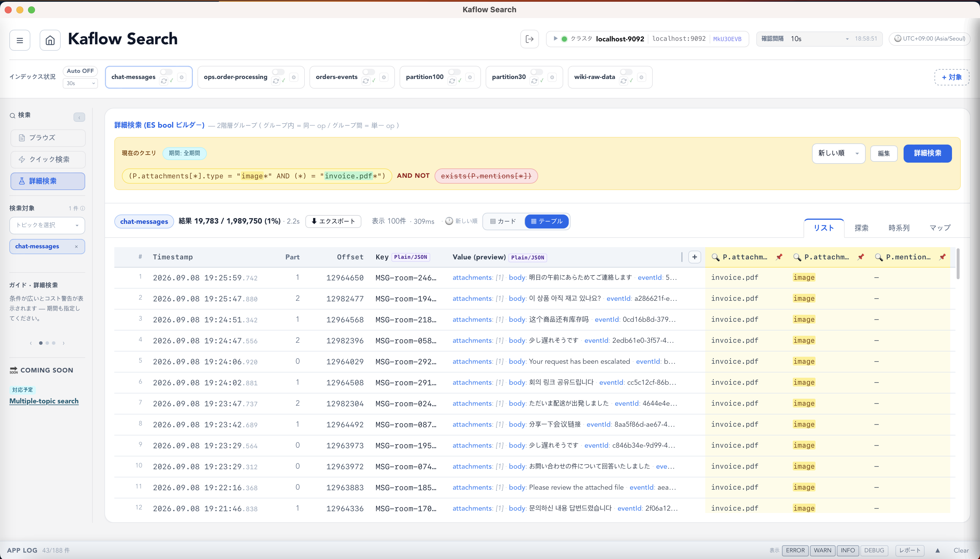
Task: Go to previous guide tip arrow
Action: click(31, 343)
